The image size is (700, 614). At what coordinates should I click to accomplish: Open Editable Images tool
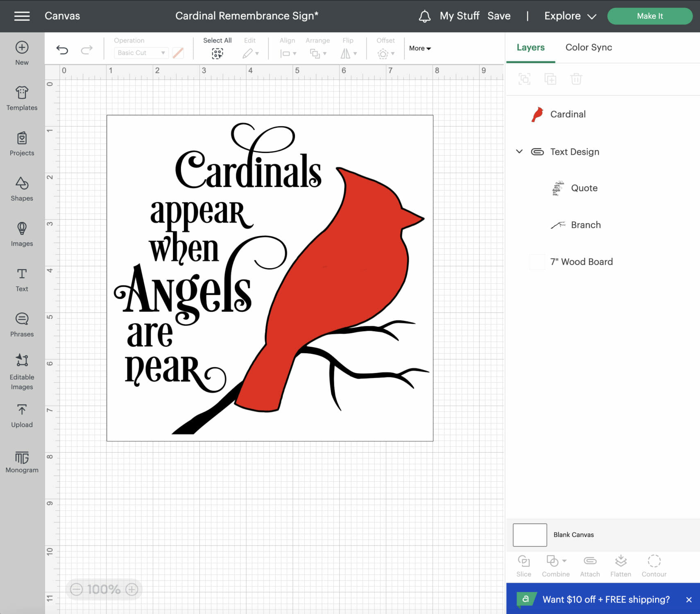(22, 372)
